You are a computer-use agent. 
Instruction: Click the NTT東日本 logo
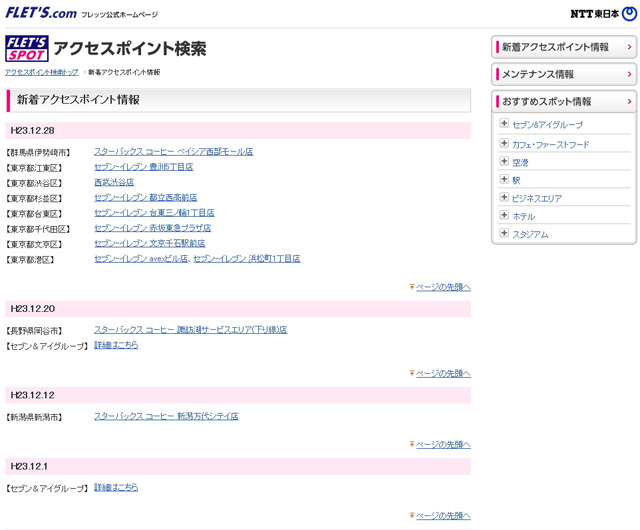(603, 14)
